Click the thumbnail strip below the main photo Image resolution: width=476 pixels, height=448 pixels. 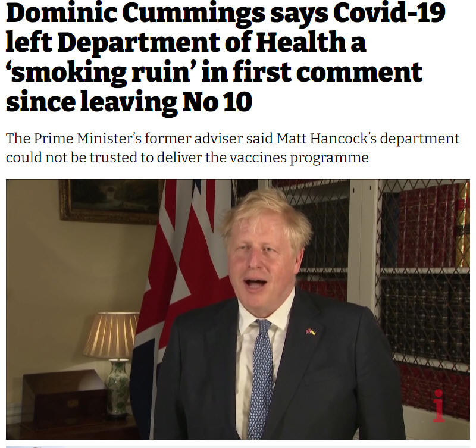click(x=237, y=446)
